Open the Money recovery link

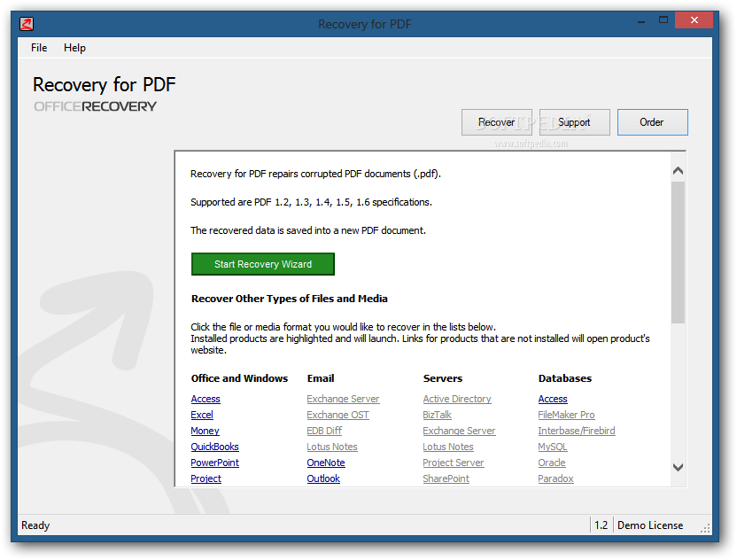click(205, 431)
